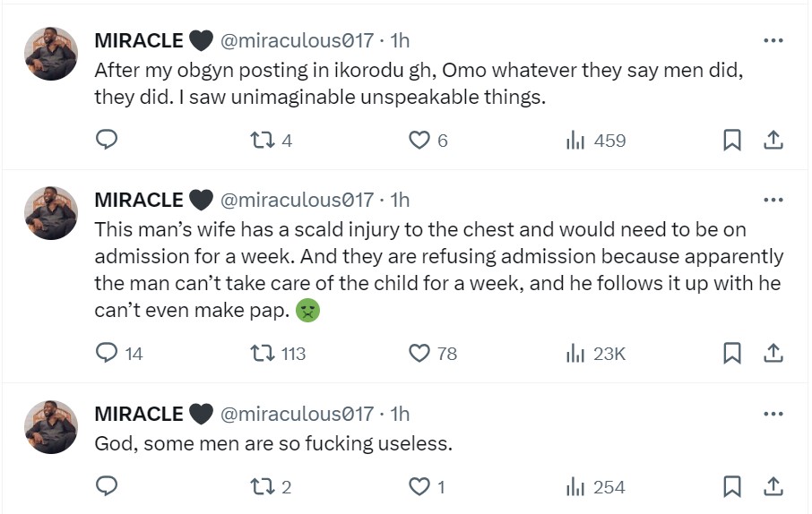Open the scald injury tweet text
The image size is (812, 514).
tap(439, 270)
